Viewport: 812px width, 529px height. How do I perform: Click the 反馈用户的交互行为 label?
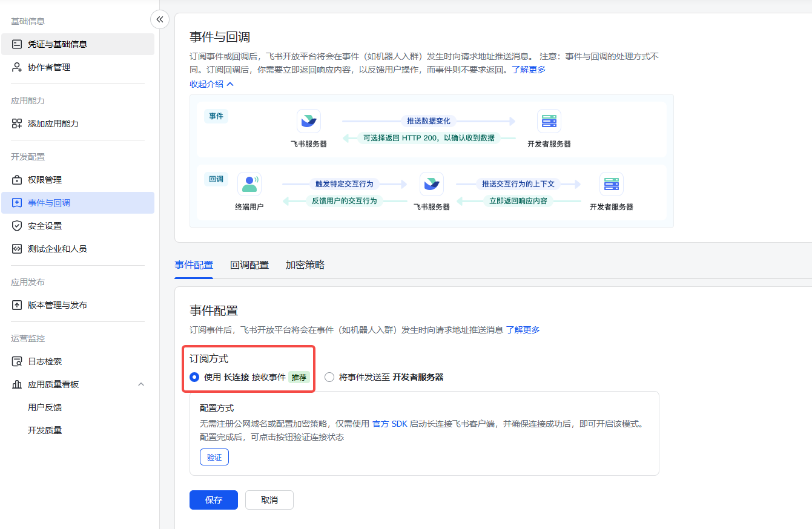pyautogui.click(x=345, y=201)
